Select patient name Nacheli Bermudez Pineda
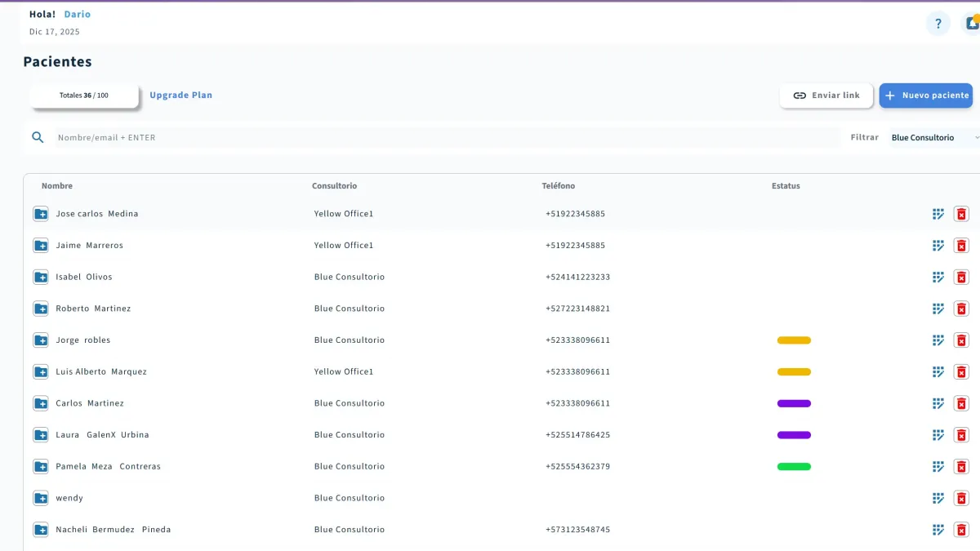The image size is (980, 551). tap(114, 530)
